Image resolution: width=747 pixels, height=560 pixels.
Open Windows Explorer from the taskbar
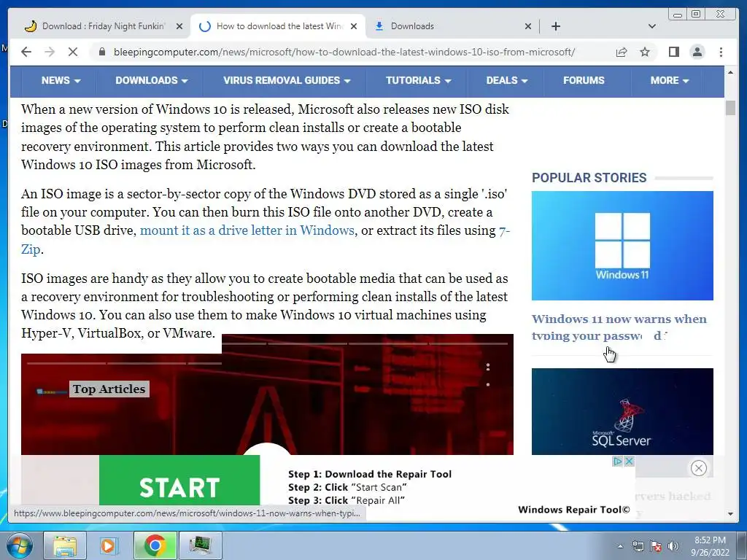[65, 545]
